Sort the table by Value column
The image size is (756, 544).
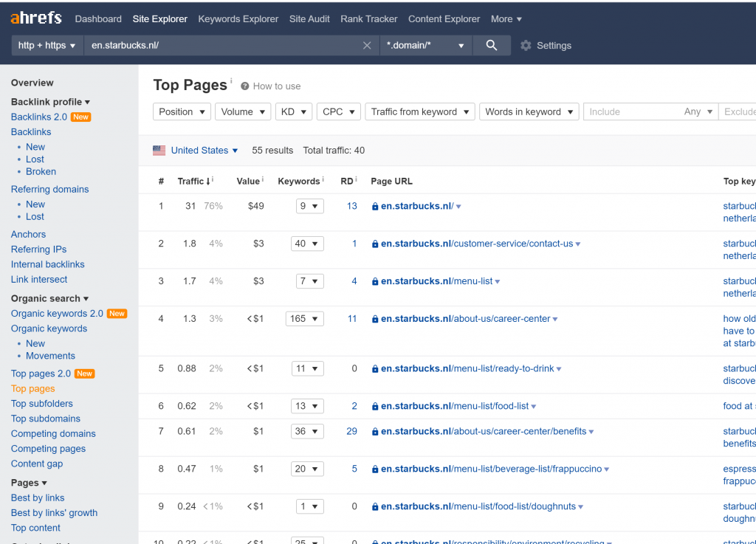(248, 182)
